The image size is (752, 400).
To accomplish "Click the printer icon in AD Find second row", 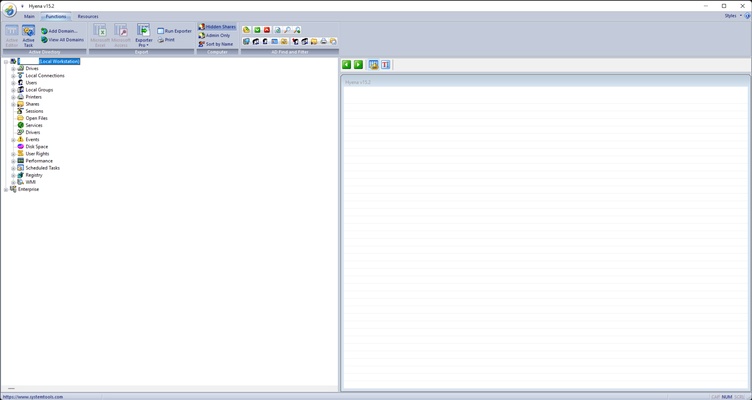I will (324, 41).
